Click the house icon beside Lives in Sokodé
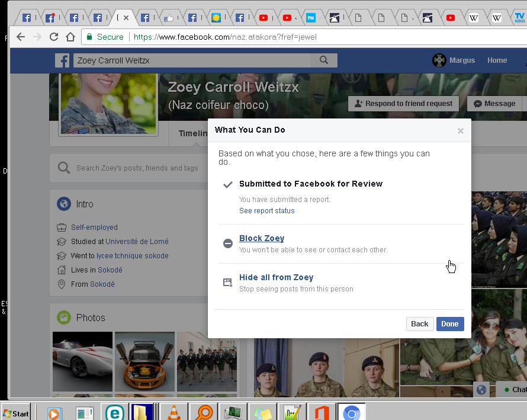527x420 pixels. pyautogui.click(x=62, y=270)
